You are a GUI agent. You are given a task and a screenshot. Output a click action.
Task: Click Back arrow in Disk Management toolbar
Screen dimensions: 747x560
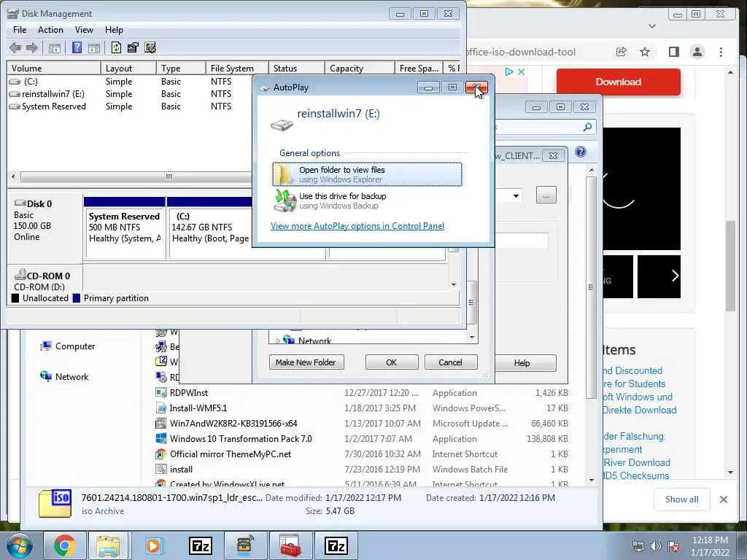tap(15, 47)
